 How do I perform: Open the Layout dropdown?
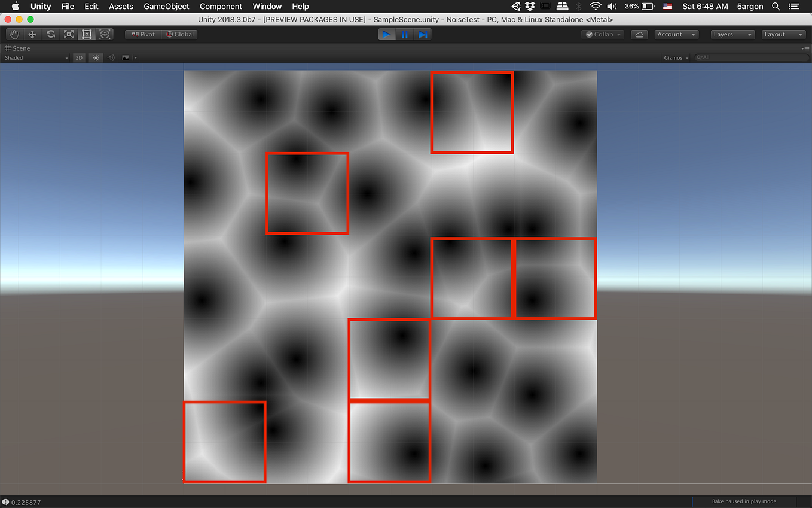(783, 34)
